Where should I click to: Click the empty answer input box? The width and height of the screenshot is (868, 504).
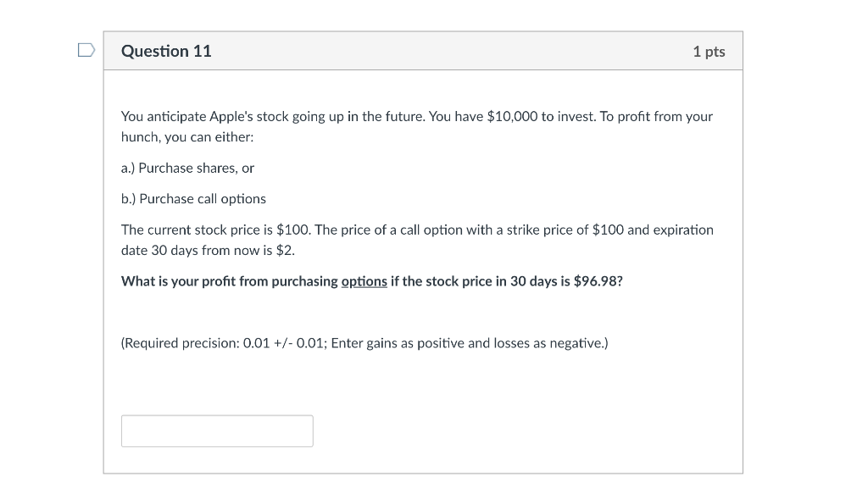click(x=217, y=430)
